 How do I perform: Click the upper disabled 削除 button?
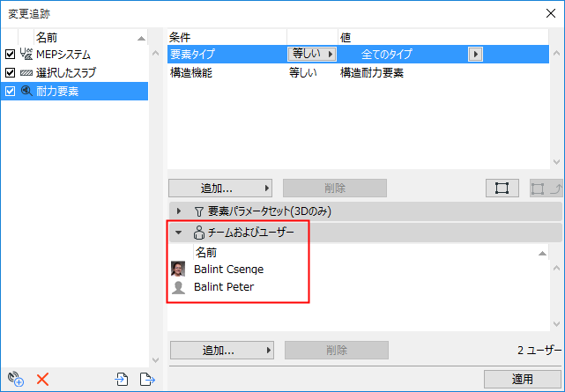335,188
